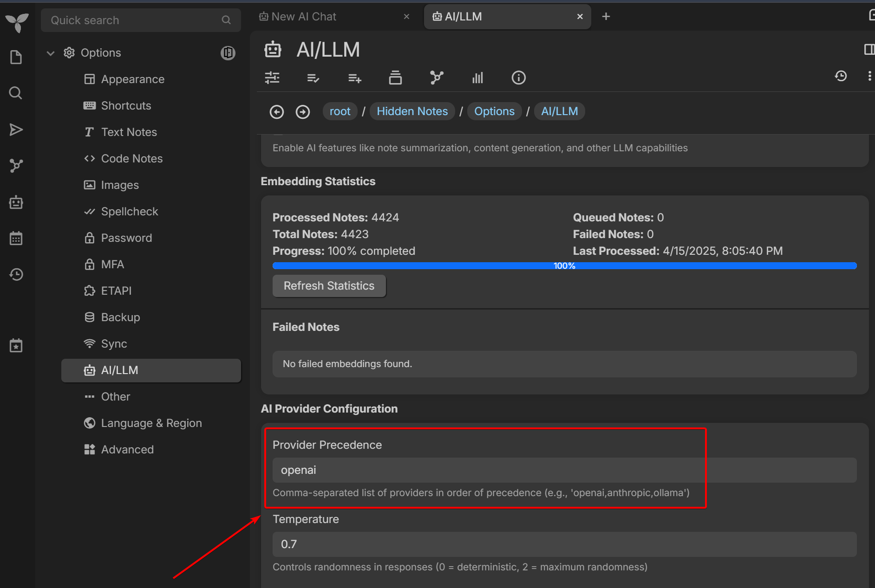The image size is (875, 588).
Task: Open the note statistics bar chart icon
Action: pyautogui.click(x=477, y=78)
